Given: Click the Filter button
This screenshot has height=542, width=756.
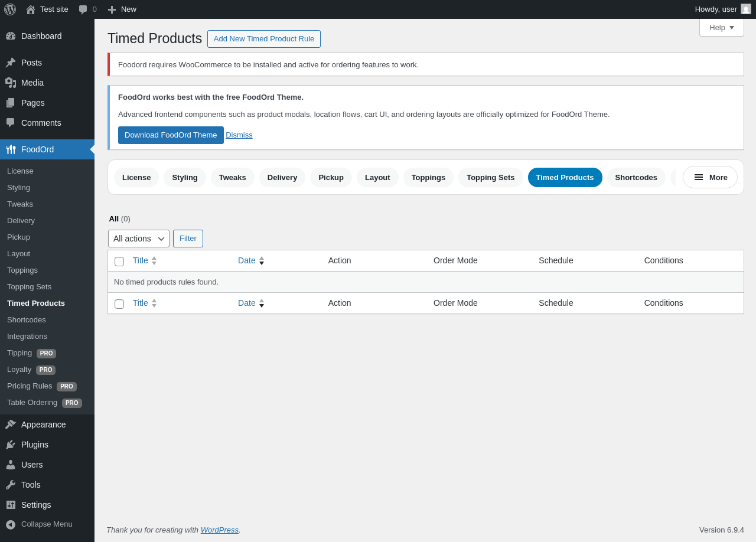Looking at the screenshot, I should point(188,239).
